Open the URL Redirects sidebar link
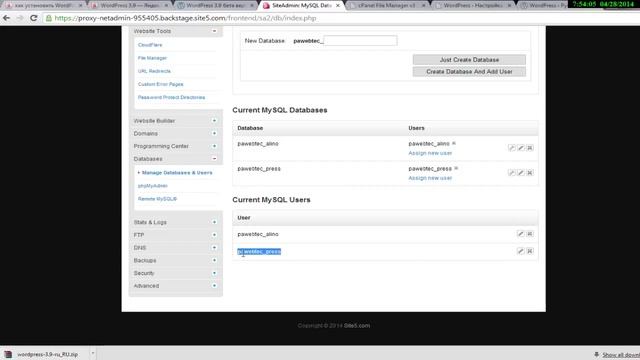 coord(154,71)
